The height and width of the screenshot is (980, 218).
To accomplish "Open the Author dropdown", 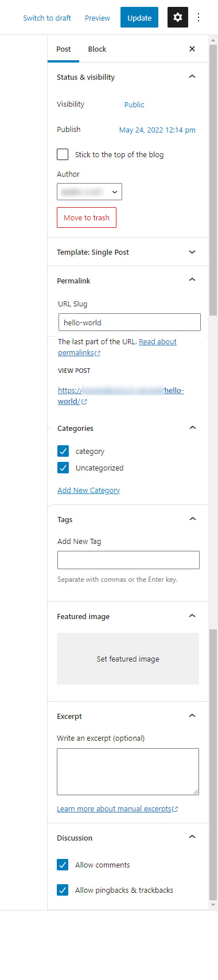I will (x=89, y=192).
